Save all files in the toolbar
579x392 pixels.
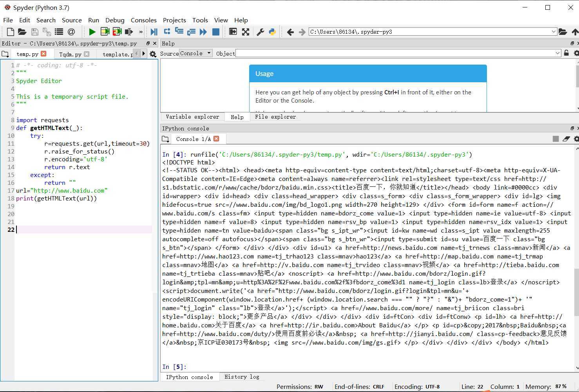point(47,32)
